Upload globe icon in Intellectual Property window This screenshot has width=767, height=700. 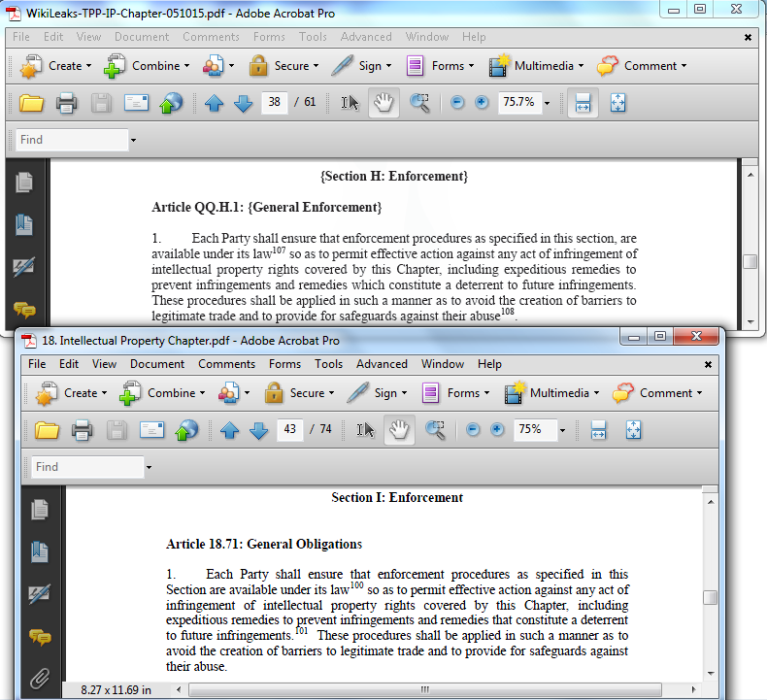point(186,430)
